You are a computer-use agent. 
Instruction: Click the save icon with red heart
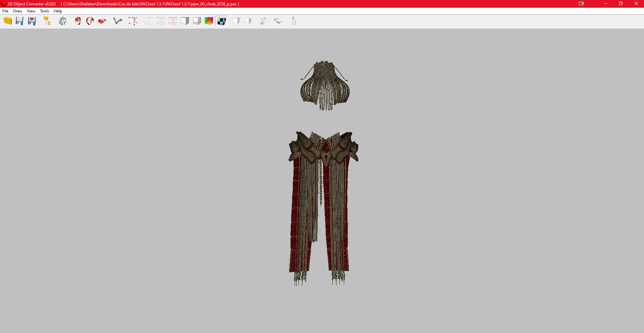(32, 21)
